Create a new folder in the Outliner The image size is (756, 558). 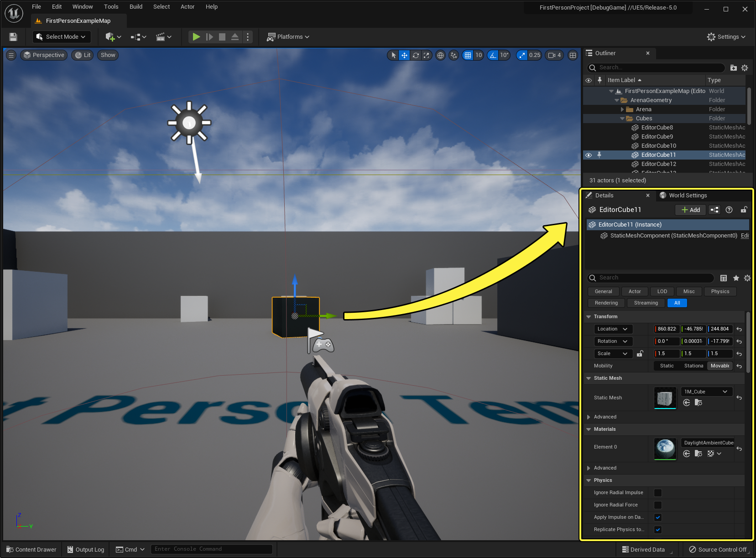click(x=733, y=68)
